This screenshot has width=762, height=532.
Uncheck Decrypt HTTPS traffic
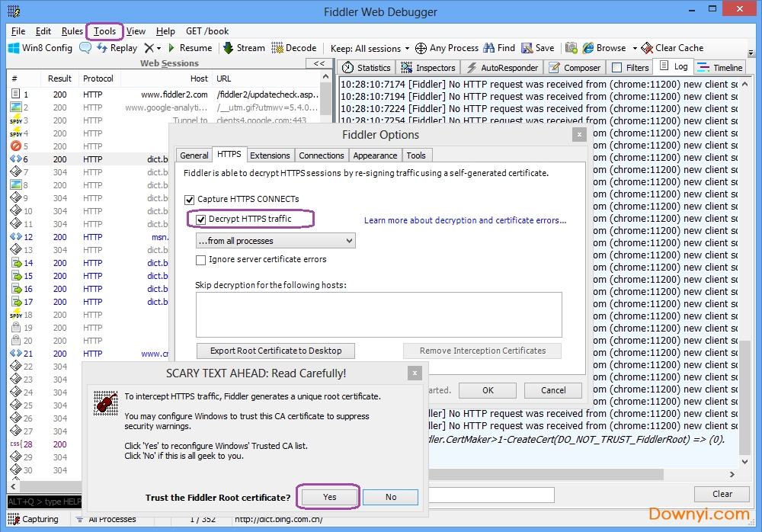[x=201, y=220]
